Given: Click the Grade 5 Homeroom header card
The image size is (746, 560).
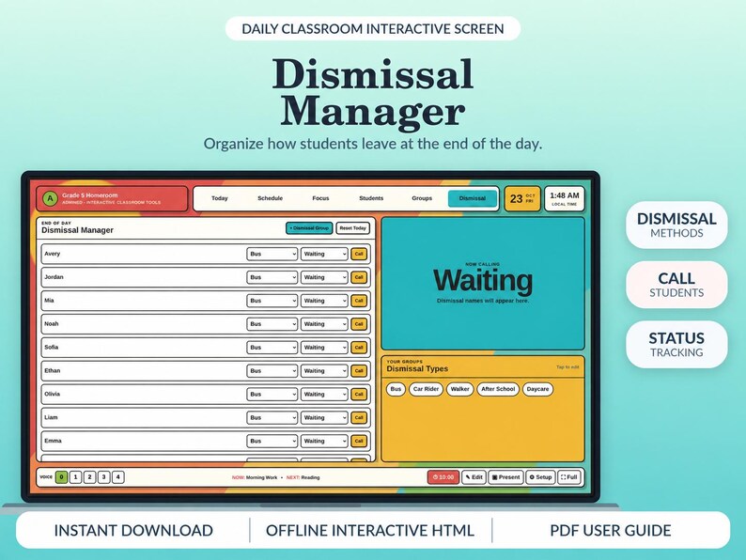Looking at the screenshot, I should (112, 198).
